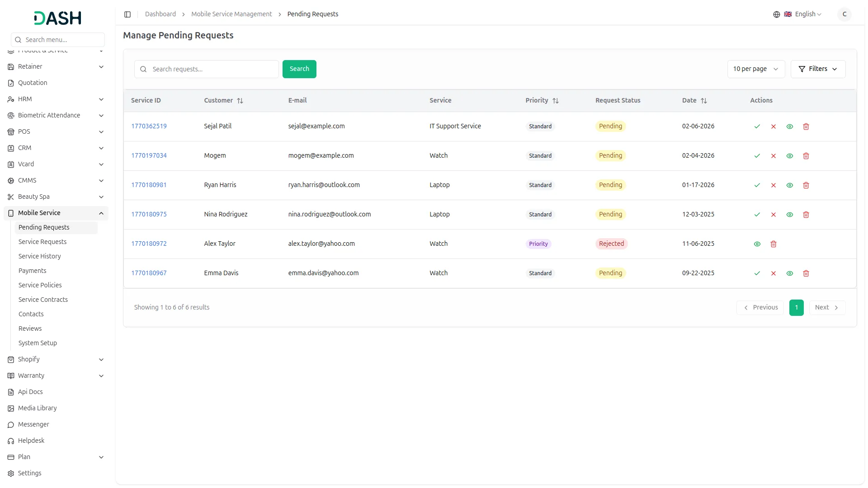Show details of Alex Taylor's request via eye icon
This screenshot has height=488, width=868.
tap(757, 244)
